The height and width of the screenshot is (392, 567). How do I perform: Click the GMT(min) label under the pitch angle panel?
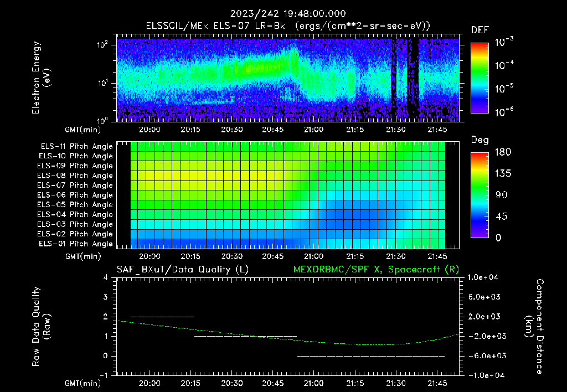tap(83, 257)
